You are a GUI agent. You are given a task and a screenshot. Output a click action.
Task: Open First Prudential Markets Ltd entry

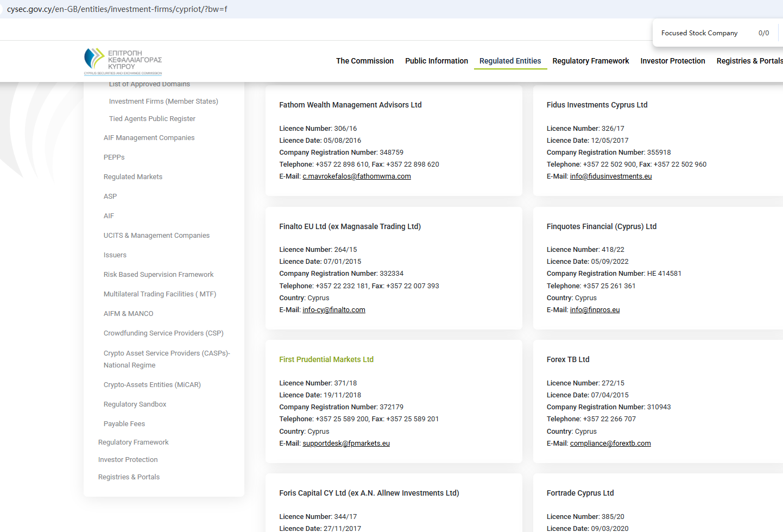coord(326,359)
